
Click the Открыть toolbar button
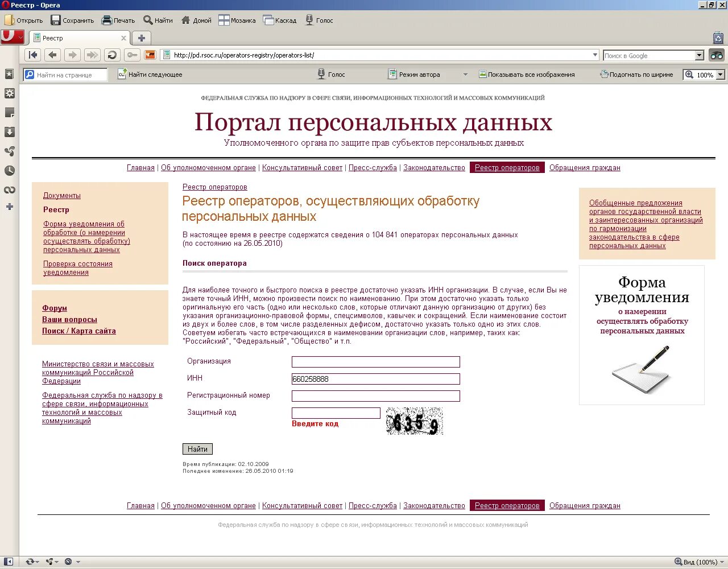click(x=24, y=20)
